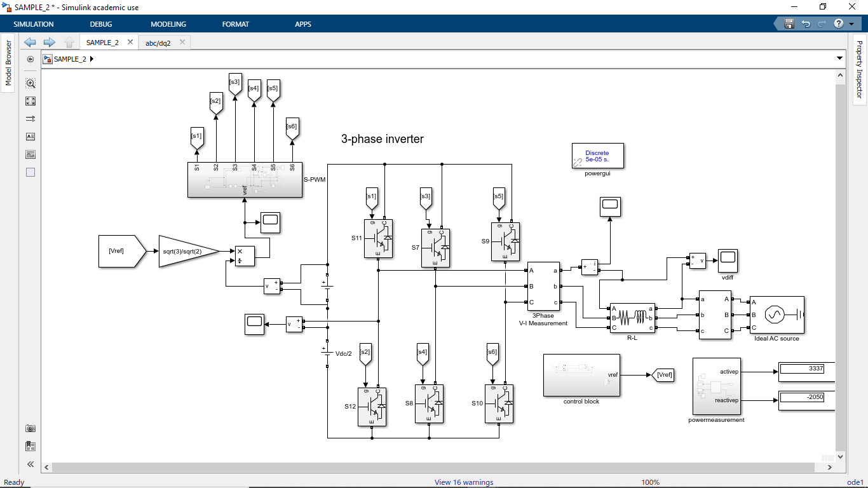Open the MODELING ribbon tab
Screen dimensions: 868x488
pos(168,24)
